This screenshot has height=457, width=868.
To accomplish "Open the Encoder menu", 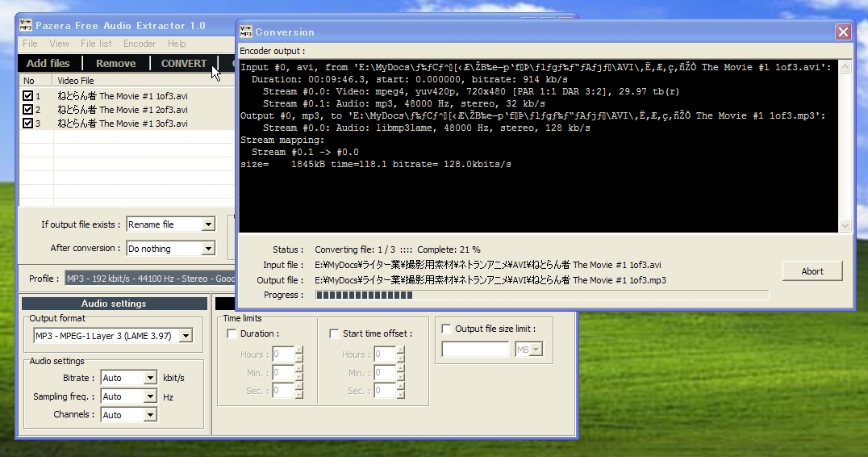I will point(140,44).
